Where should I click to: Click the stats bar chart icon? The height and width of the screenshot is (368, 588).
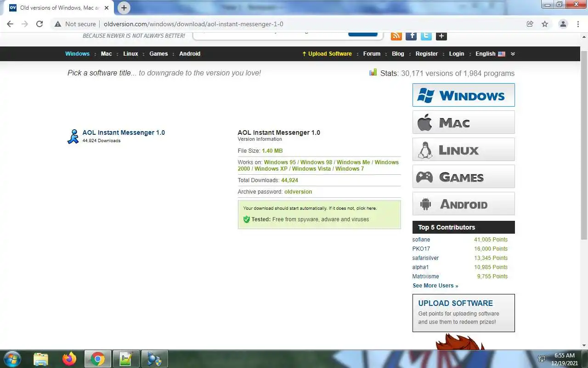pos(373,72)
